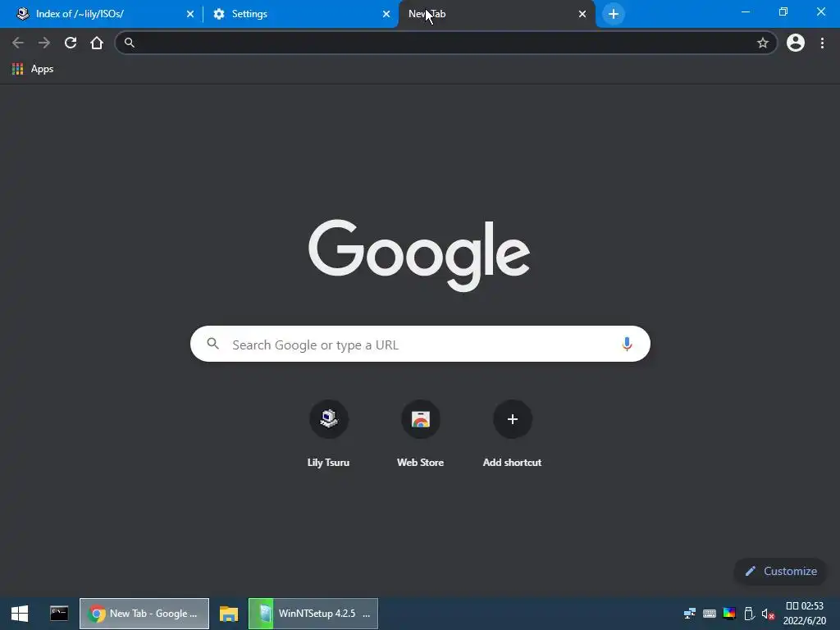Open the three-dot Chrome menu
The image size is (840, 630).
[822, 43]
